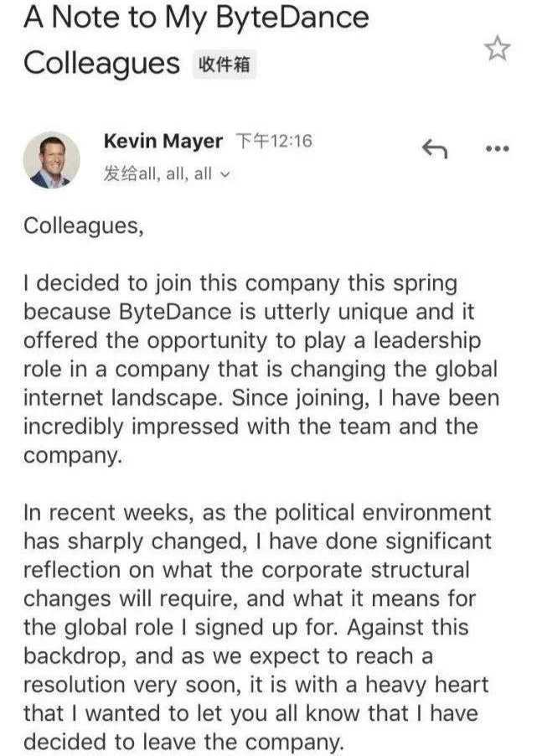Image resolution: width=537 pixels, height=756 pixels.
Task: Tap the 收件箱 inbox label tag
Action: (x=225, y=65)
